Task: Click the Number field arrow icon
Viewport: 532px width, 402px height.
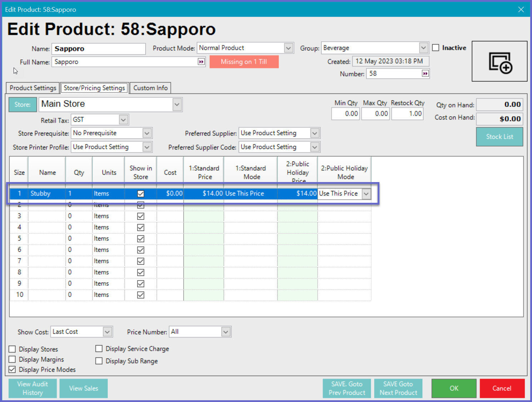Action: pos(425,74)
